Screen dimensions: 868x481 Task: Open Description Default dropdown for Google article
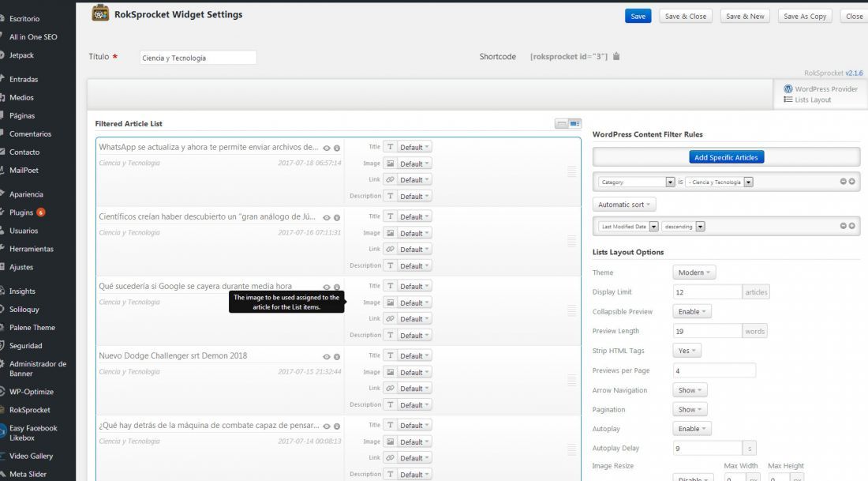pos(414,335)
